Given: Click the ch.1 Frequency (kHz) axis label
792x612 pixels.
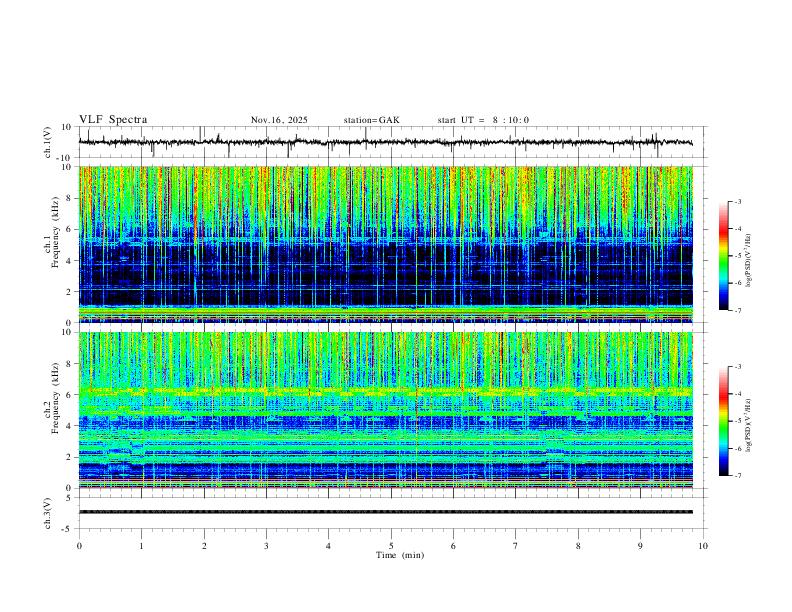Looking at the screenshot, I should pos(53,232).
